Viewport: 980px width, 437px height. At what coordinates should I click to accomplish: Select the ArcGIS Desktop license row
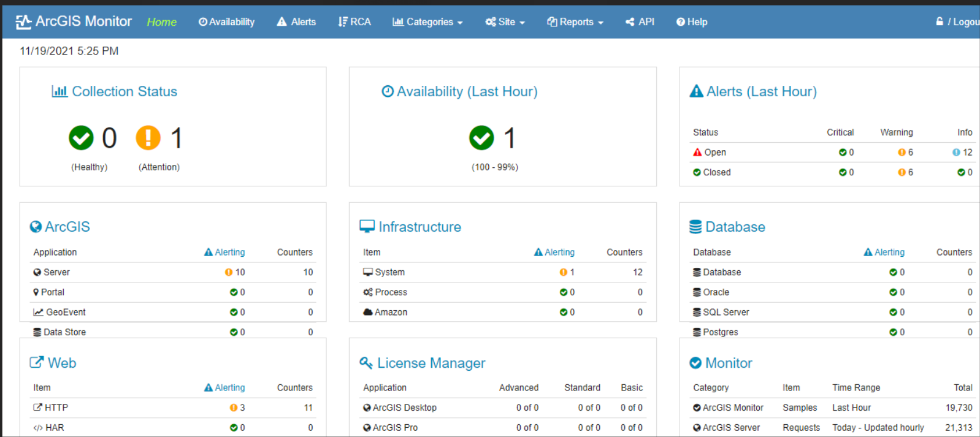tap(503, 408)
